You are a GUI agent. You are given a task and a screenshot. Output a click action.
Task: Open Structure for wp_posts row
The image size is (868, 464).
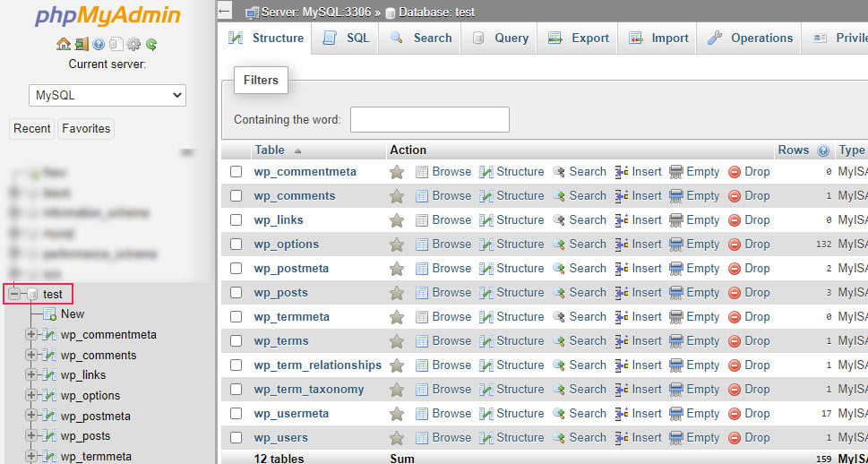pyautogui.click(x=511, y=292)
